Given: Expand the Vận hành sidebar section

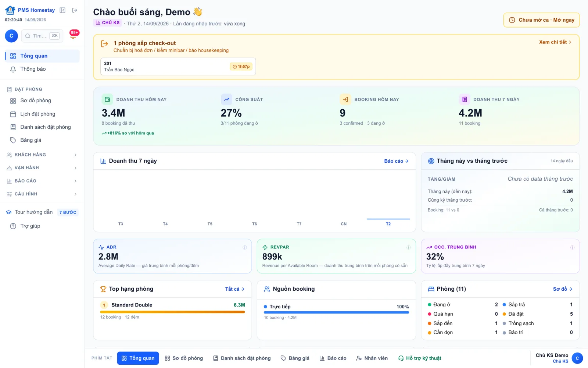Looking at the screenshot, I should 42,168.
